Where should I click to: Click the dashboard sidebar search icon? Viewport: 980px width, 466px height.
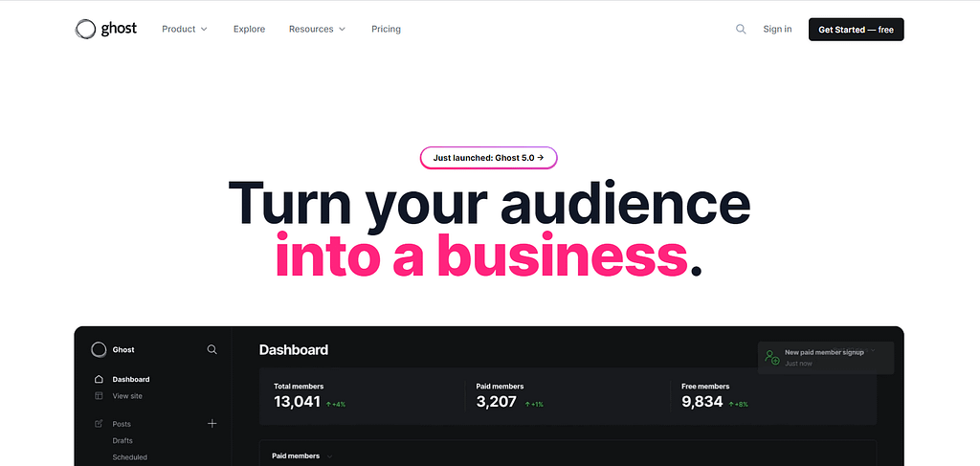pos(212,350)
